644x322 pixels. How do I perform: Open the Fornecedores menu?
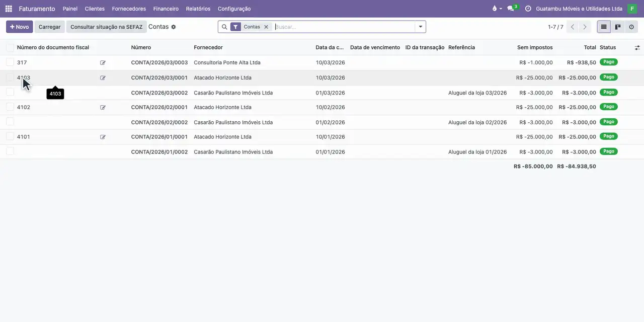[x=129, y=9]
